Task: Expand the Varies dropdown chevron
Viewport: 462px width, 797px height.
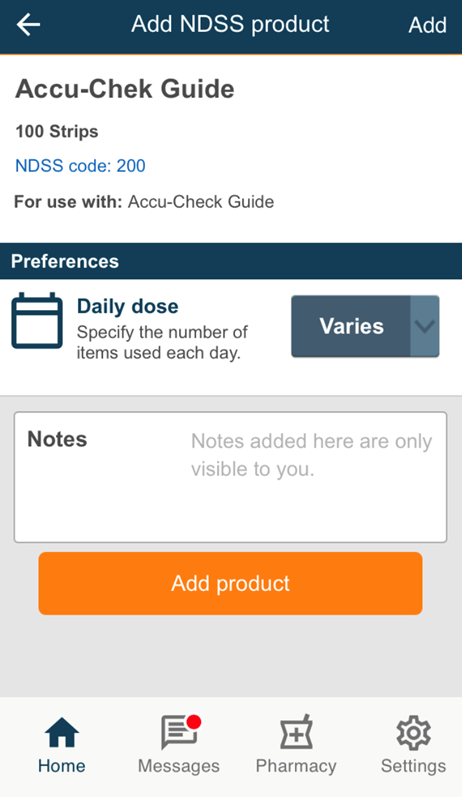Action: 424,326
